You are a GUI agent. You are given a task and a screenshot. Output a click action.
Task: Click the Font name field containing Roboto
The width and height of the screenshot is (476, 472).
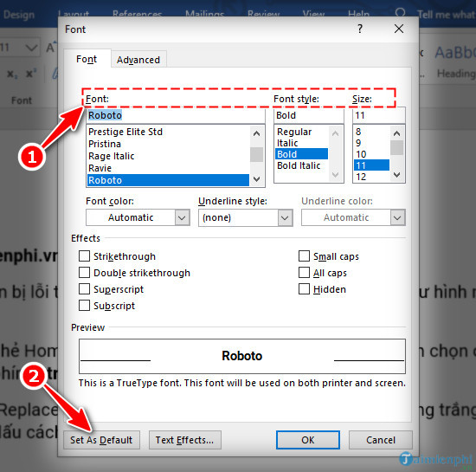pos(176,115)
